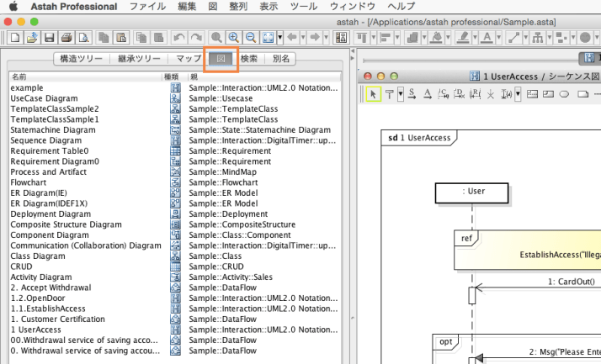Open the dropdown next to Fit-in-window icon

(x=280, y=38)
